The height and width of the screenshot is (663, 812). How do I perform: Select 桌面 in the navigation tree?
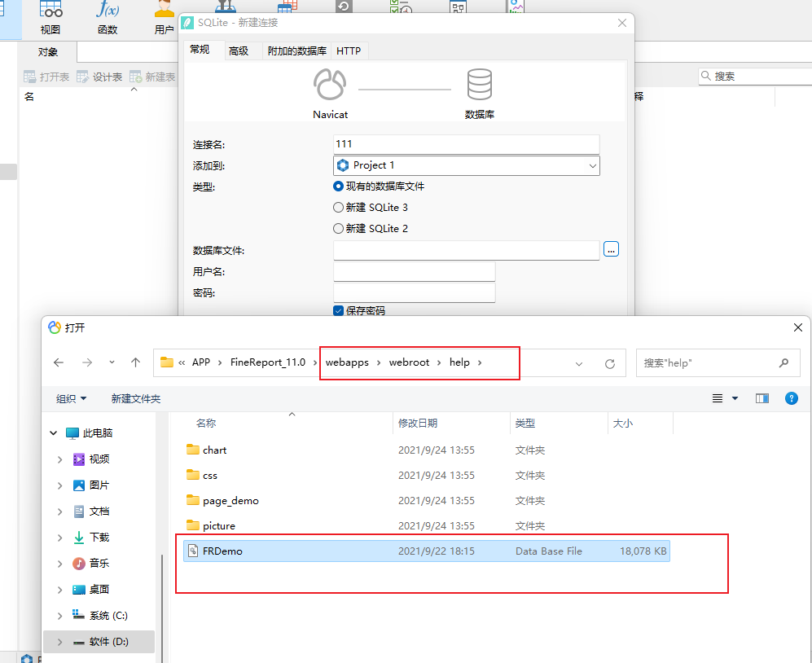pos(99,590)
